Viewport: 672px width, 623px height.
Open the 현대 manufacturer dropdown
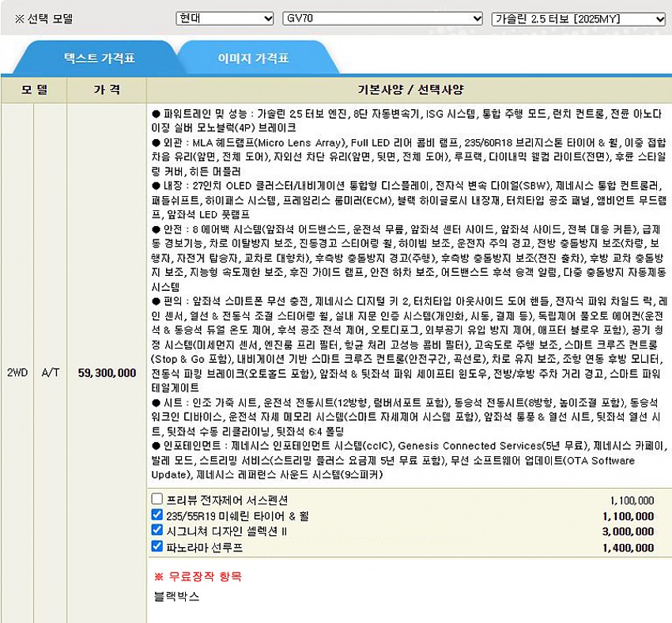[225, 18]
